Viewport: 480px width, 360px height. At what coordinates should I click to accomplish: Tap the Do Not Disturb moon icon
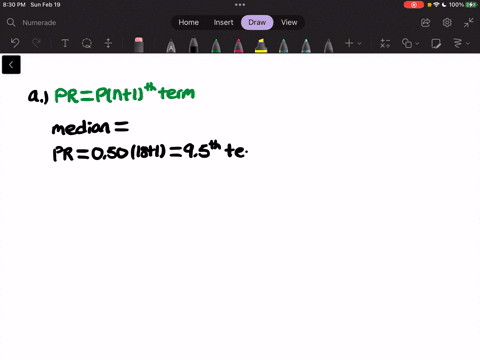pyautogui.click(x=444, y=5)
